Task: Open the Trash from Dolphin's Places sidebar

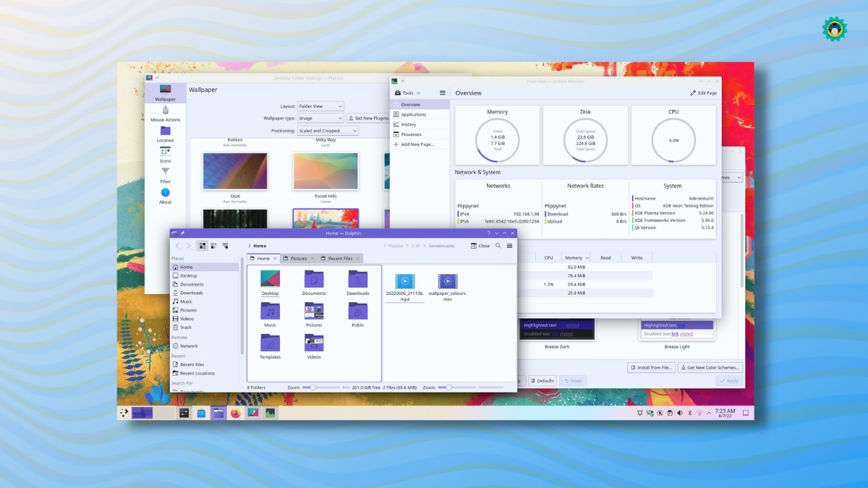Action: (187, 327)
